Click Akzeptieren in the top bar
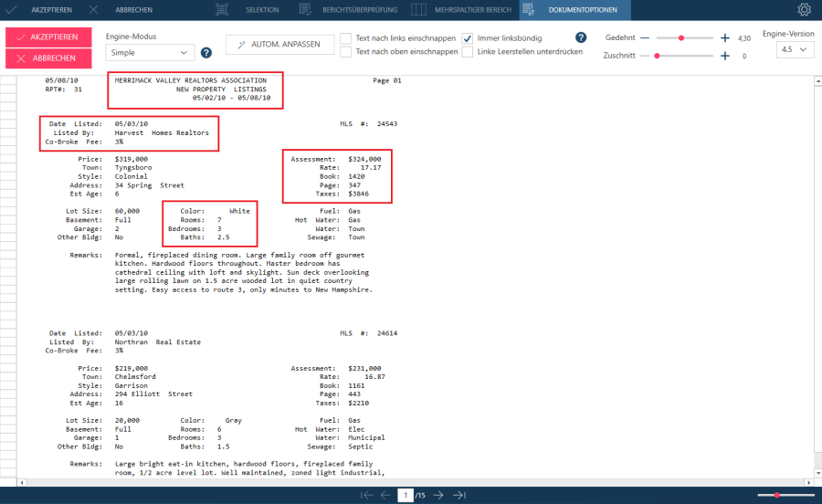 pyautogui.click(x=51, y=9)
